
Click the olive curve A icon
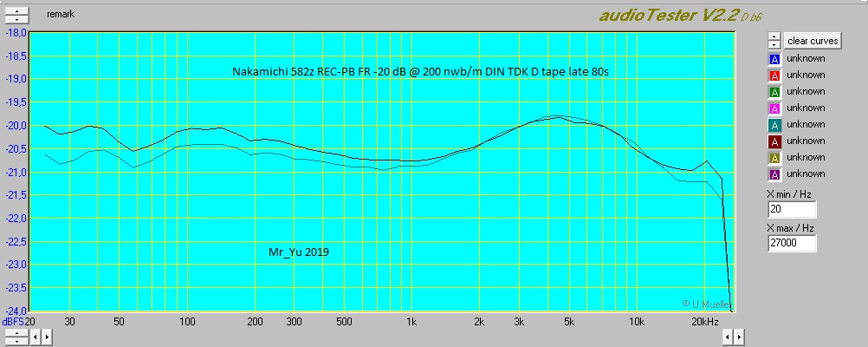[774, 158]
